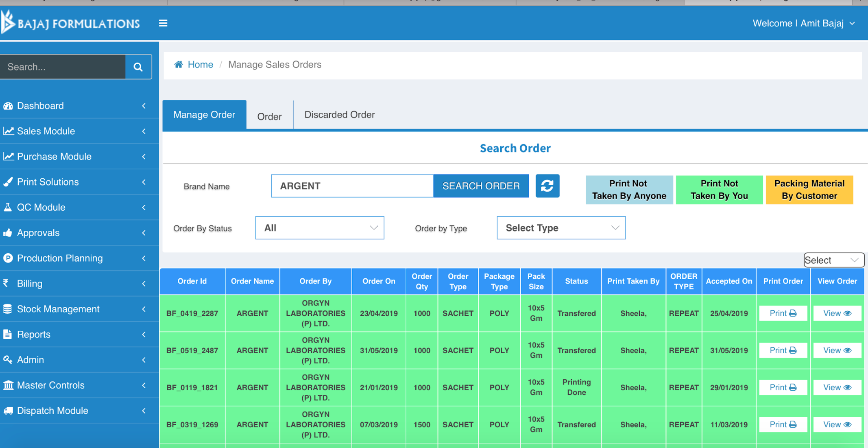Viewport: 868px width, 448px height.
Task: Open Dispatch Module truck item
Action: pos(52,411)
